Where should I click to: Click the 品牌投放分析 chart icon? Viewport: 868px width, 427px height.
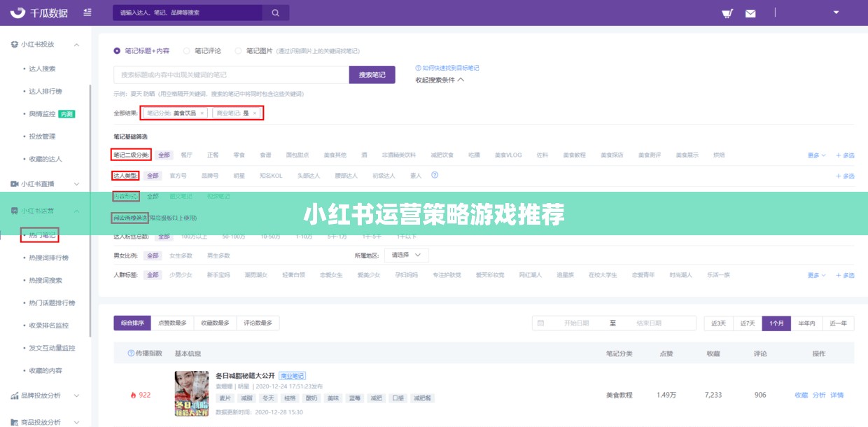tap(14, 395)
